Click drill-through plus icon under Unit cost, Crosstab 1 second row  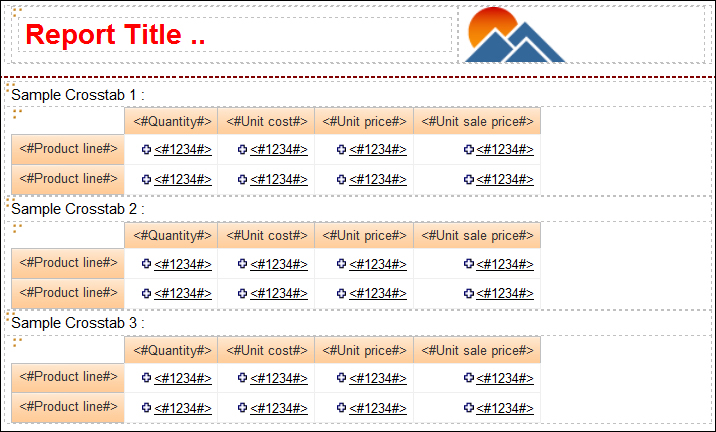242,179
